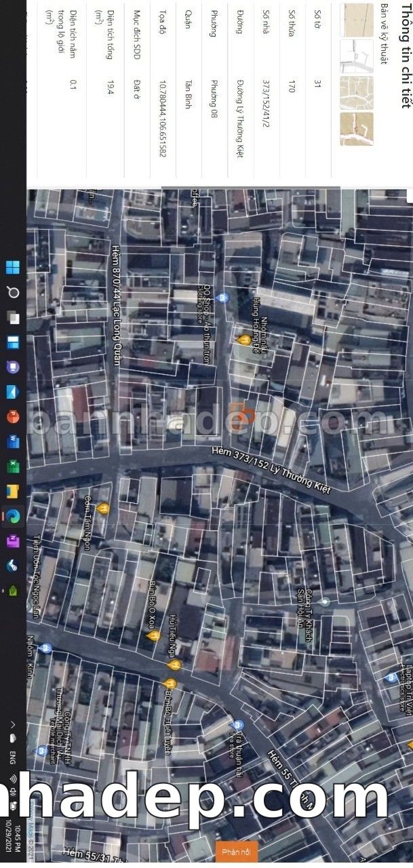Open Windows Search from the taskbar

click(x=13, y=293)
